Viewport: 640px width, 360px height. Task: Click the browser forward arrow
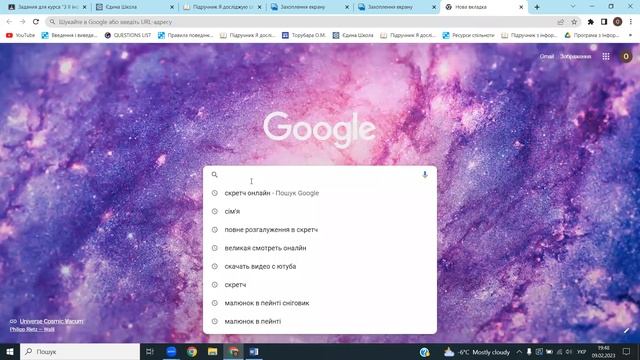click(22, 22)
